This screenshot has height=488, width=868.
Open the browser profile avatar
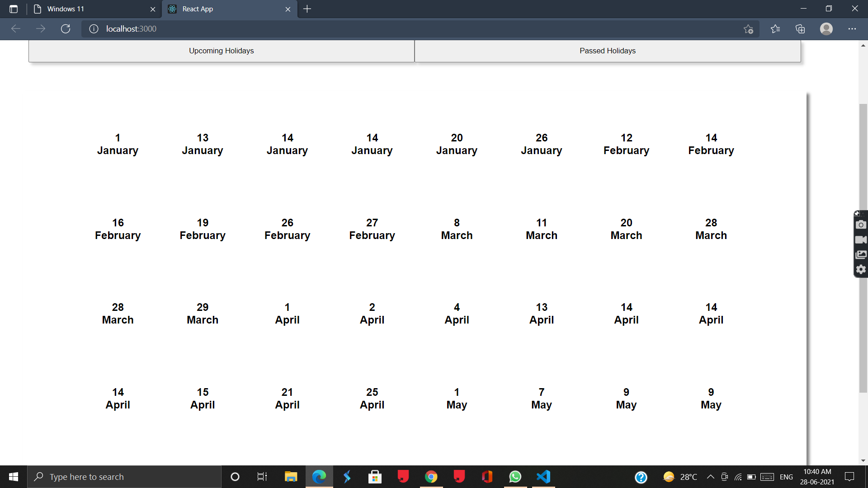(826, 29)
